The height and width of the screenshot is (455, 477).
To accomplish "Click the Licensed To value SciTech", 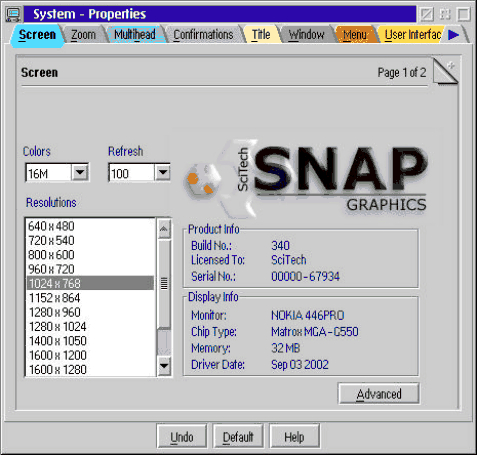I will tap(289, 260).
